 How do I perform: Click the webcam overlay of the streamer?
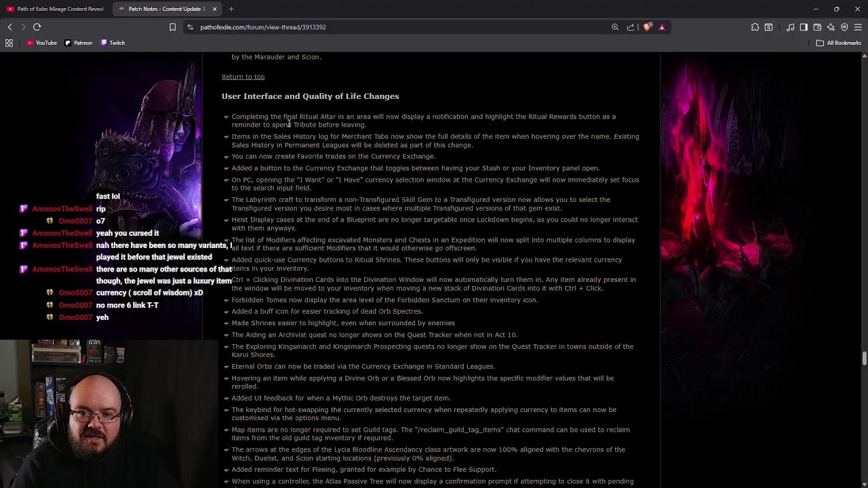108,413
